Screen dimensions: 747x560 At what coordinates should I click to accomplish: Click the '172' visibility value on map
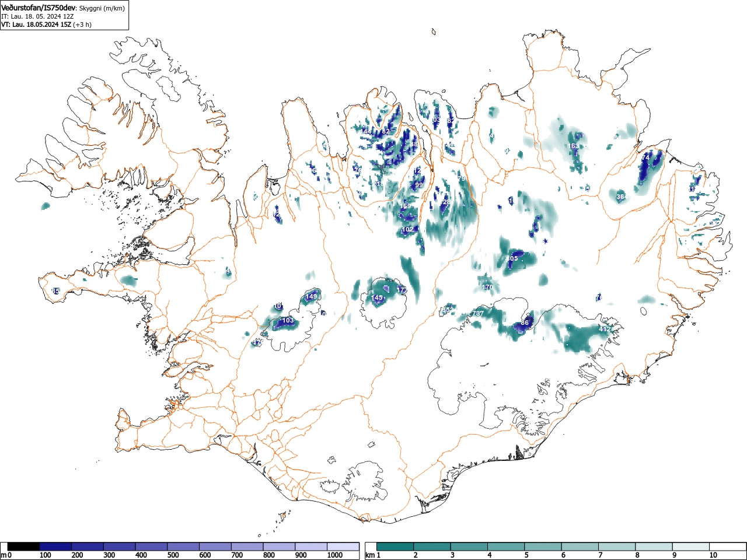[x=402, y=290]
